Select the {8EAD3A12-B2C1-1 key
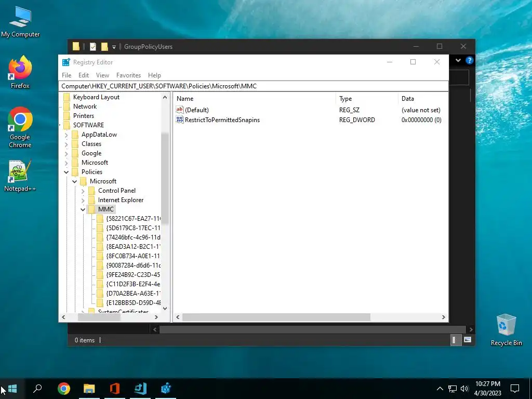Viewport: 532px width, 399px height. 133,247
